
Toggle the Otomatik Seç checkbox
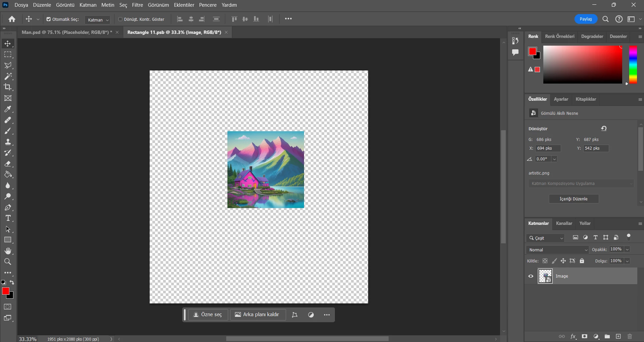(x=49, y=19)
